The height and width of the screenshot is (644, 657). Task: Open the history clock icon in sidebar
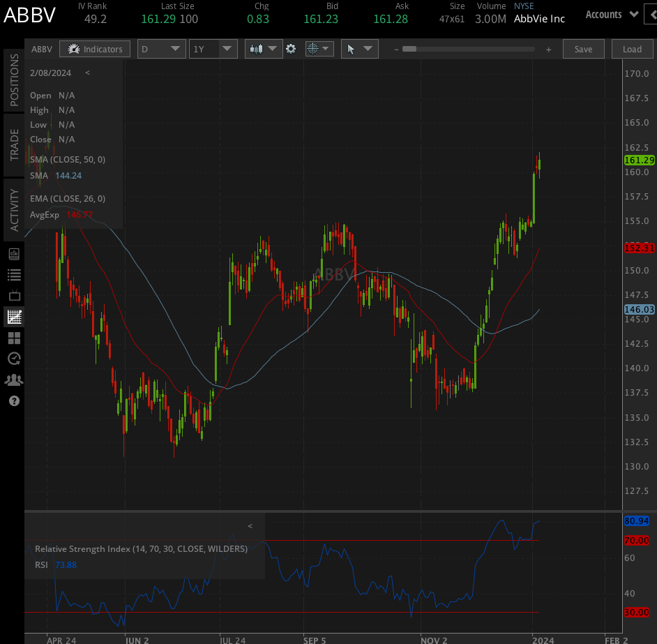coord(14,358)
